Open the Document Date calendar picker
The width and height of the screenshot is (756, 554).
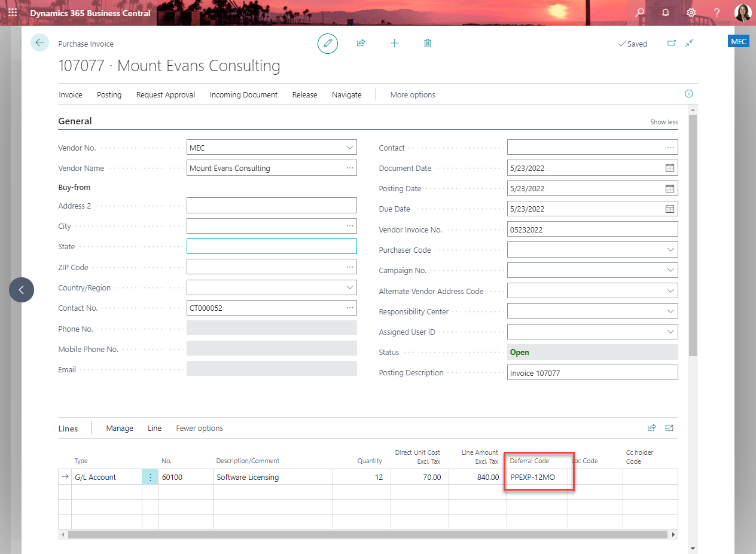(670, 168)
